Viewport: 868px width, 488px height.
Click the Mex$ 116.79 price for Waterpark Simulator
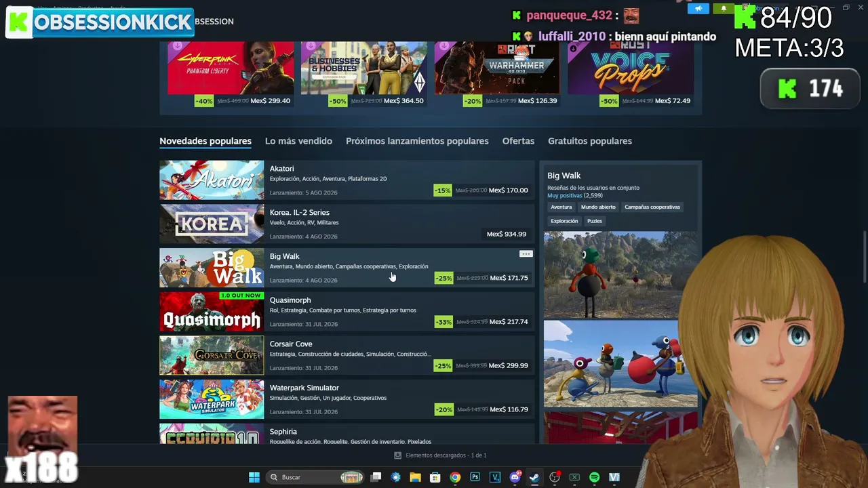click(509, 409)
